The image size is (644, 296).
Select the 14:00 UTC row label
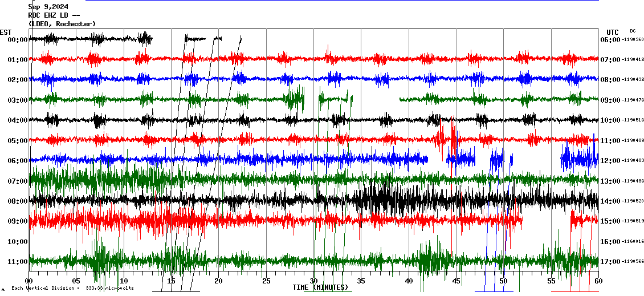point(610,201)
